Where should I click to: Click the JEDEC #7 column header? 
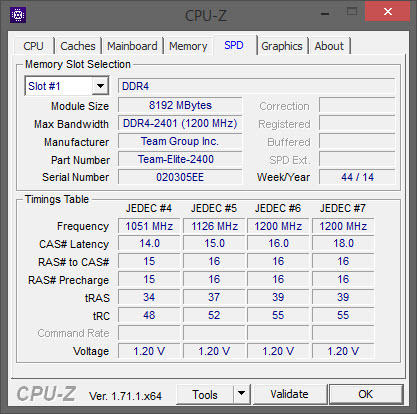343,208
